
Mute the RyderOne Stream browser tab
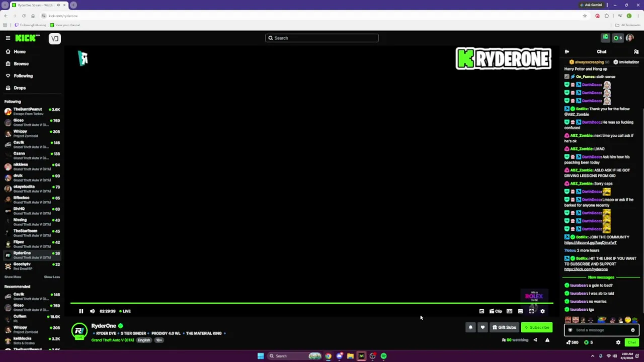pyautogui.click(x=58, y=5)
